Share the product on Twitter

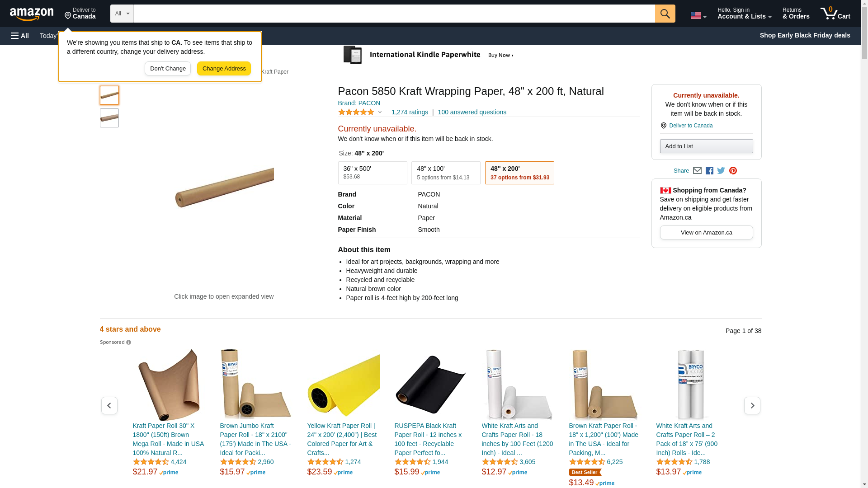coord(721,171)
